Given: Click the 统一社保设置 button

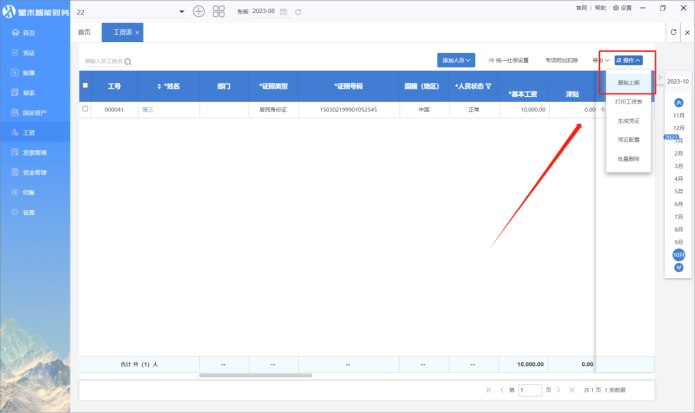Looking at the screenshot, I should pos(509,60).
